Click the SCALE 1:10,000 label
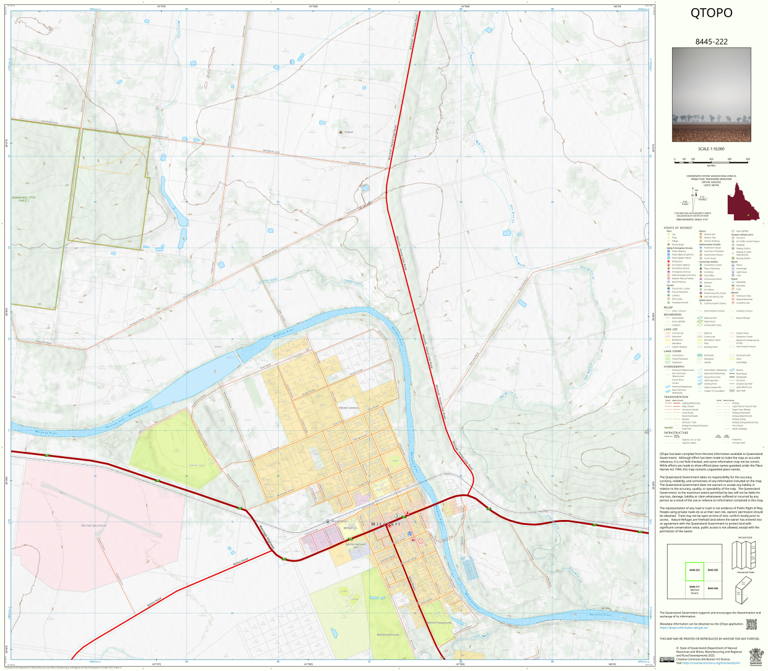Viewport: 768px width, 671px height. 711,149
